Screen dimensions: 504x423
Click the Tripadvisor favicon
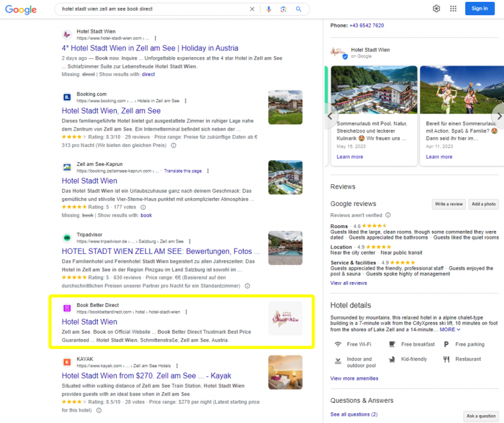(67, 237)
